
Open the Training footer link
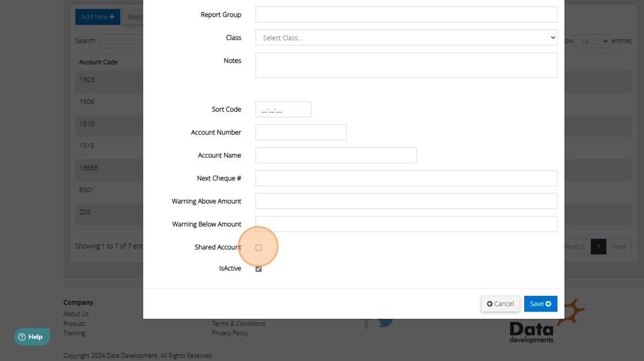pos(74,333)
